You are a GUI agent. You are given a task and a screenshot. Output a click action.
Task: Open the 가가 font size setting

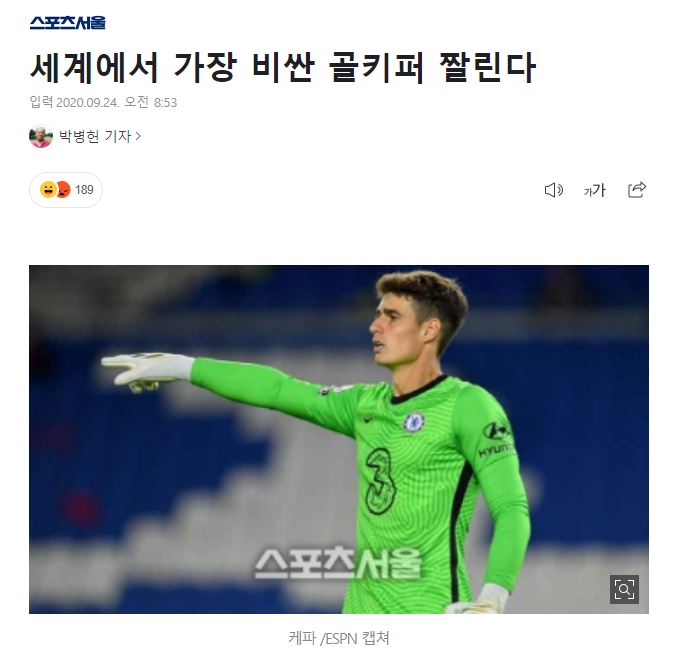[595, 190]
